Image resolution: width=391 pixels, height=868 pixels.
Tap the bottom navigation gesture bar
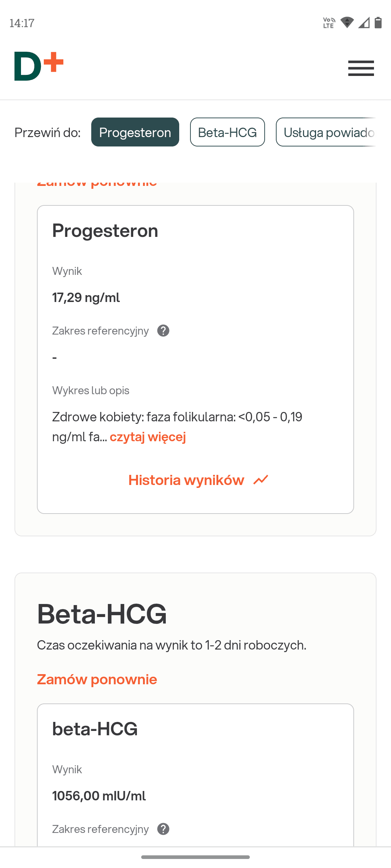pos(195,857)
